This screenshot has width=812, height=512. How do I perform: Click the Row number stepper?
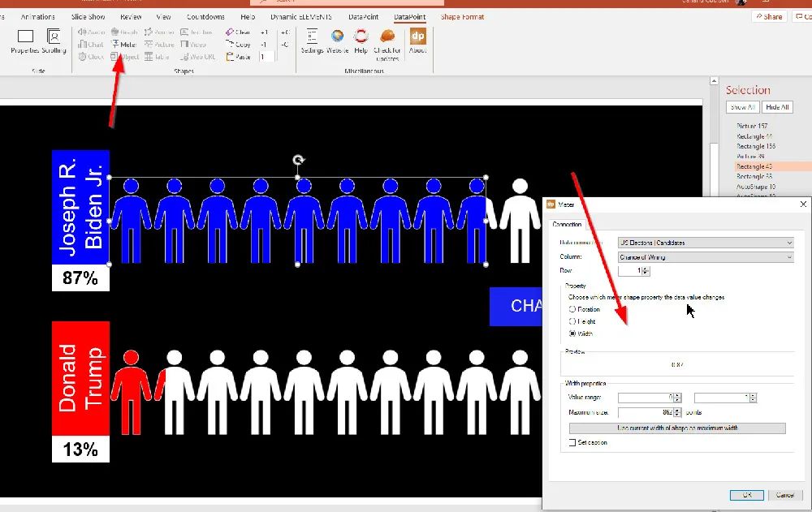click(x=646, y=271)
